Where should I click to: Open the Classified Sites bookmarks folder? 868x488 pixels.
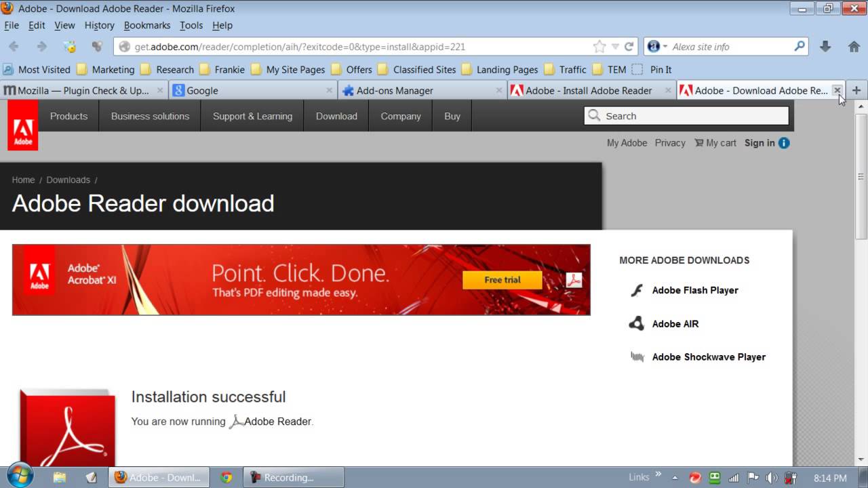417,69
